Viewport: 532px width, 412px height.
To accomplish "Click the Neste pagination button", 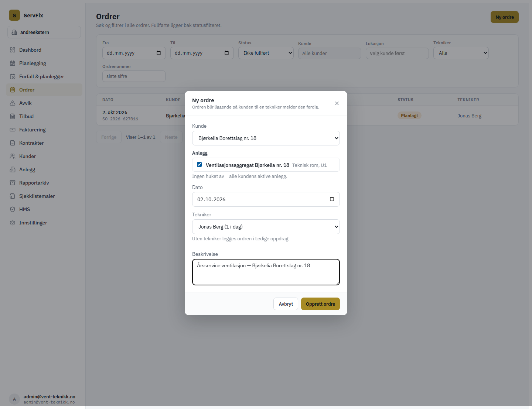I will coord(171,137).
